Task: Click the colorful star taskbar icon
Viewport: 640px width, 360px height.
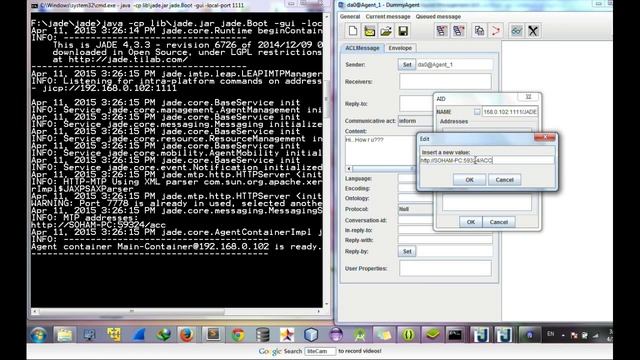Action: coord(287,335)
